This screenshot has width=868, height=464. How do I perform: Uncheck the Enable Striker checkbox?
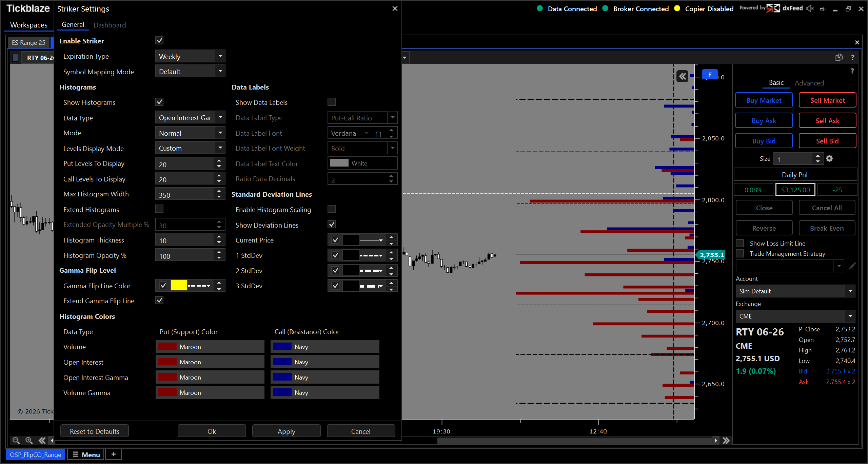click(159, 41)
